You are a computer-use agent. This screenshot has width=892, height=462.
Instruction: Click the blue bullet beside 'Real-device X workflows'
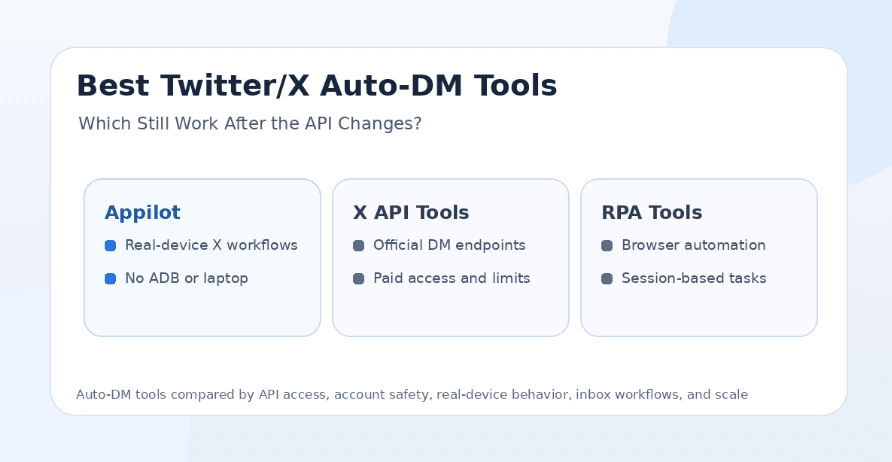(110, 246)
